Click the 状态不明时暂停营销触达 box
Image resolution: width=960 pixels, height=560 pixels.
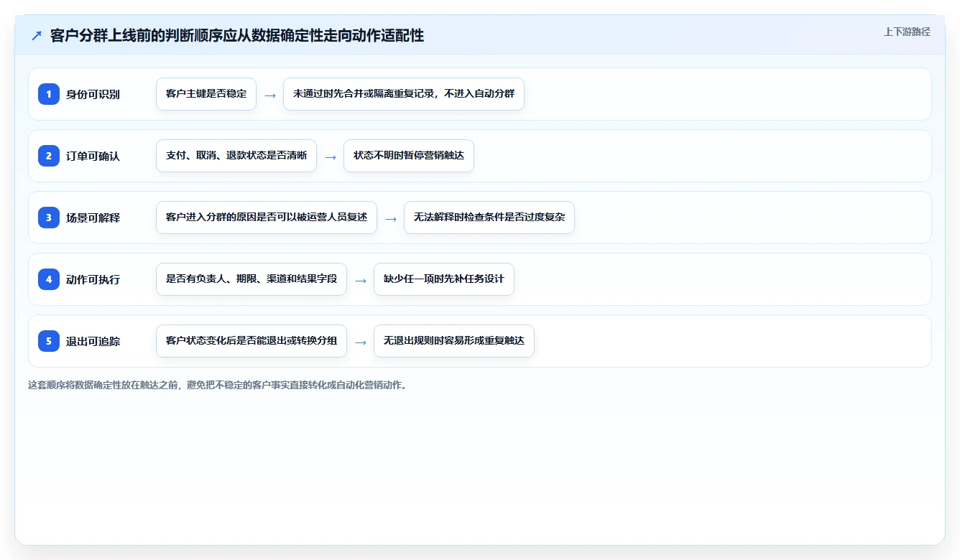[409, 156]
